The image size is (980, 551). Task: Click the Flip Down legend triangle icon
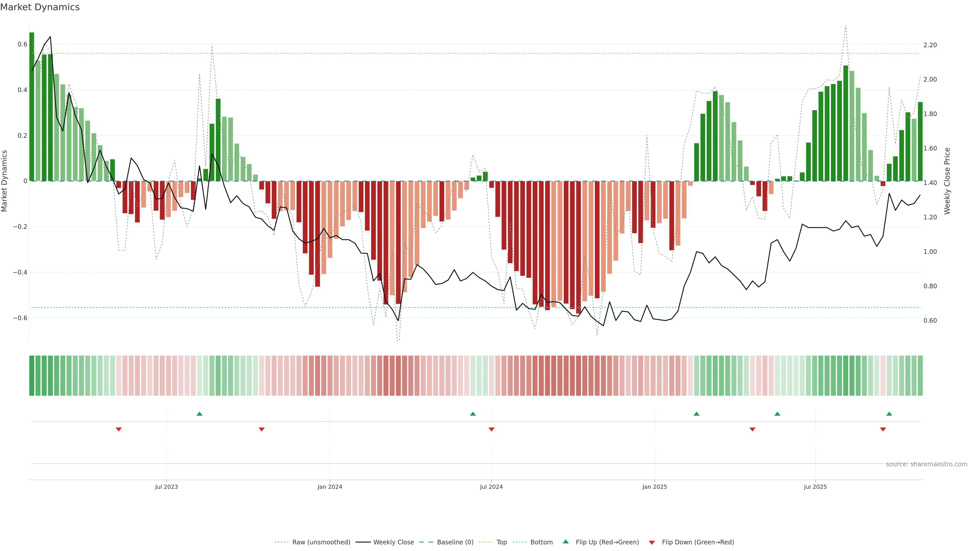click(x=652, y=543)
